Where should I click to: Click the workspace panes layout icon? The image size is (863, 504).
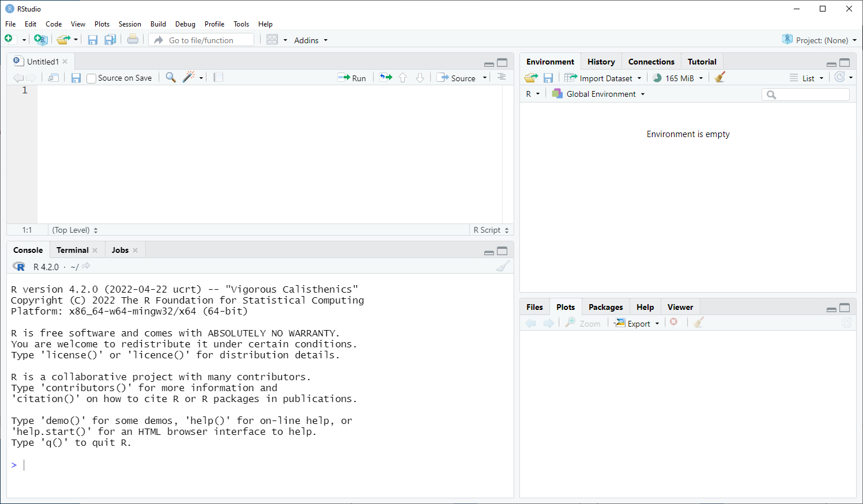pos(272,40)
